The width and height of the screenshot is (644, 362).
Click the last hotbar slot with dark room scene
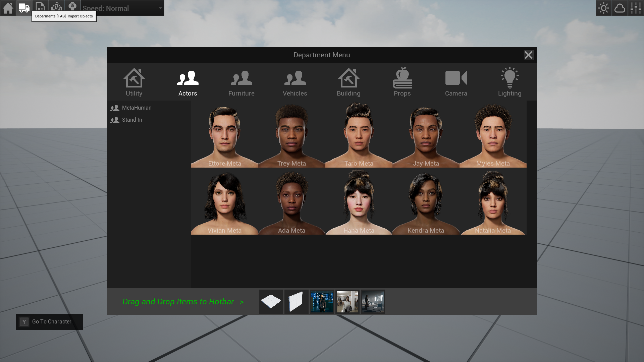tap(373, 302)
